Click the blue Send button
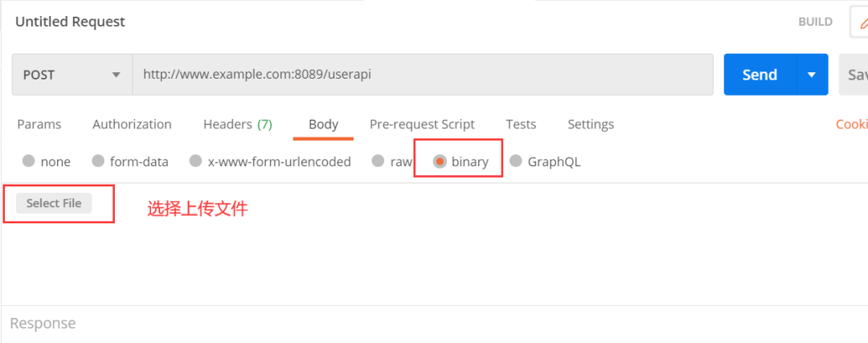The image size is (868, 343). point(760,75)
